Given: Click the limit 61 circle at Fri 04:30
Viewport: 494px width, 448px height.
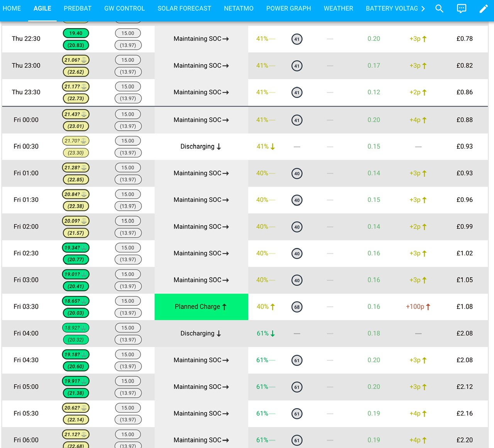Looking at the screenshot, I should pyautogui.click(x=297, y=360).
